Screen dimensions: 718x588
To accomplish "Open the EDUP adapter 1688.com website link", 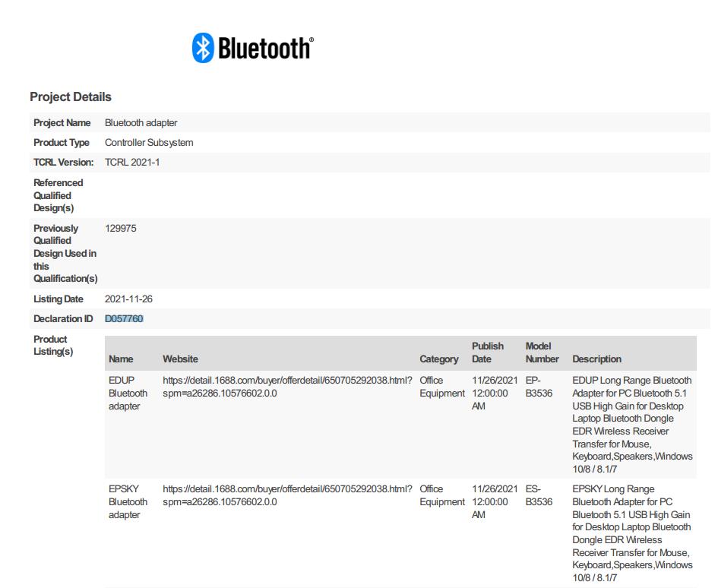I will 287,387.
